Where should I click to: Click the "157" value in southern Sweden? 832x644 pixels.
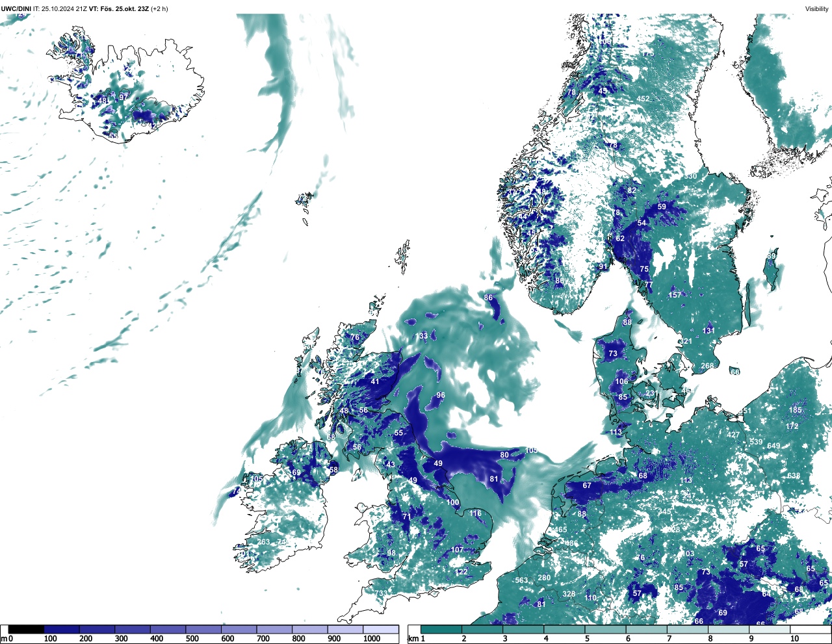coord(675,295)
